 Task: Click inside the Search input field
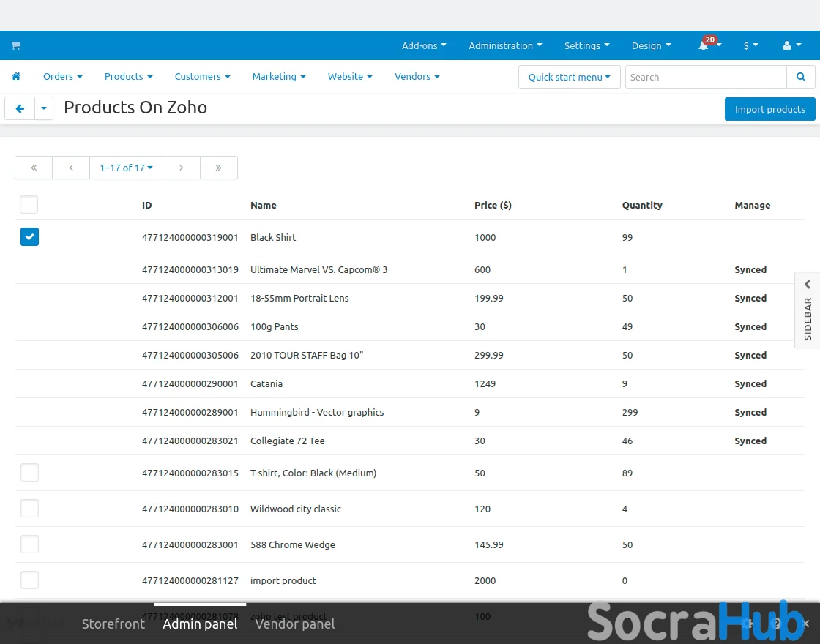click(705, 77)
